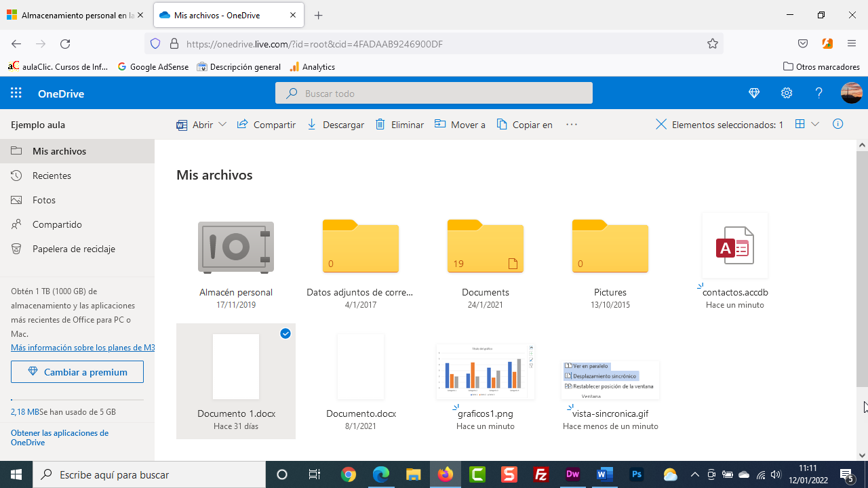Open the view layout chevron

tap(814, 124)
